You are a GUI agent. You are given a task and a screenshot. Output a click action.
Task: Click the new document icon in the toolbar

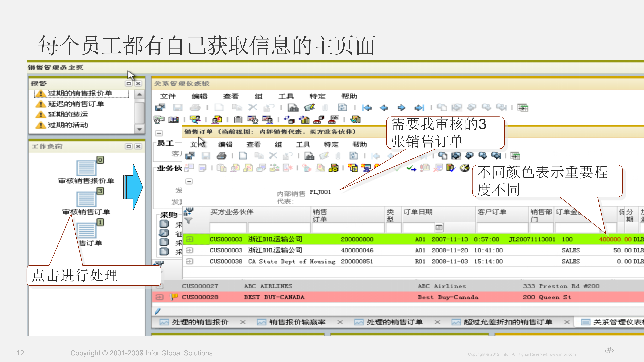[x=243, y=156]
